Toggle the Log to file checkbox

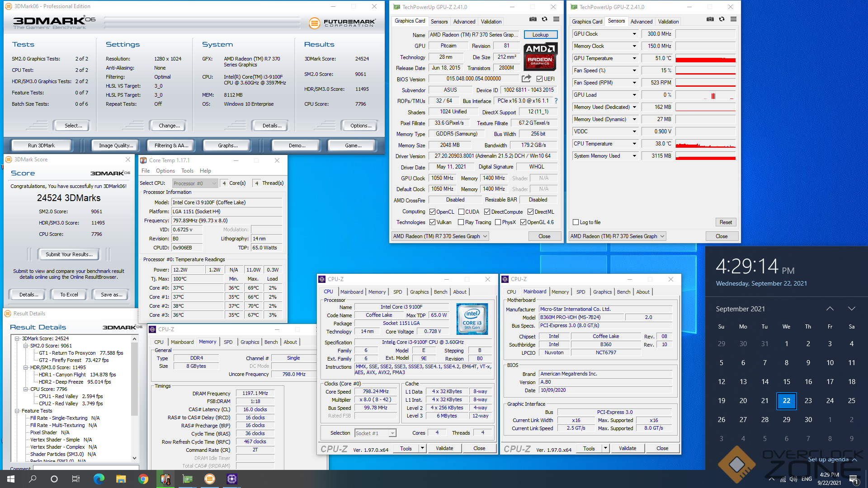click(576, 222)
